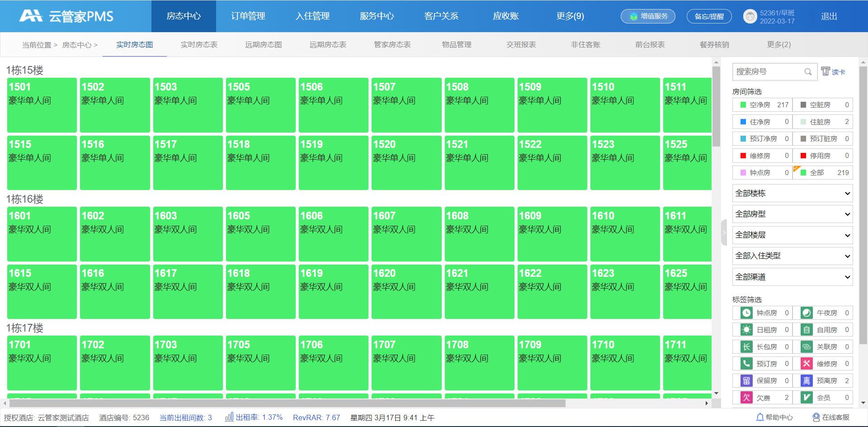Go to the 订单管理 menu

pos(248,16)
